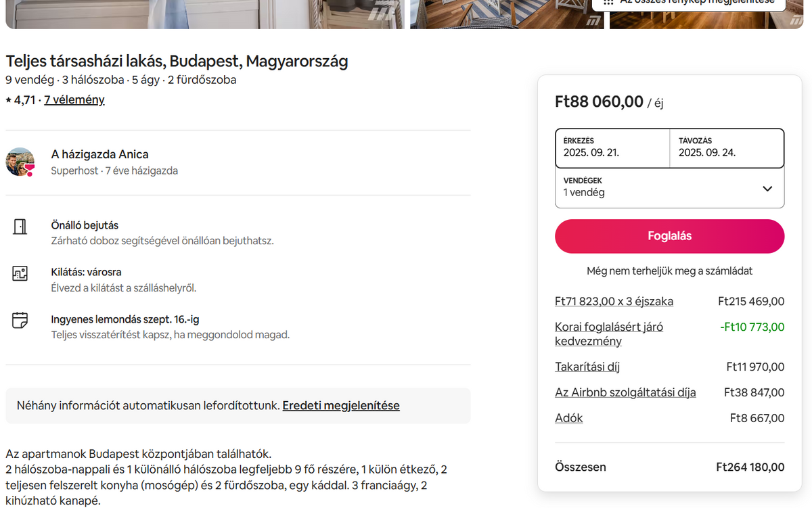
Task: Click Eredeti megjelenítése link
Action: tap(341, 406)
